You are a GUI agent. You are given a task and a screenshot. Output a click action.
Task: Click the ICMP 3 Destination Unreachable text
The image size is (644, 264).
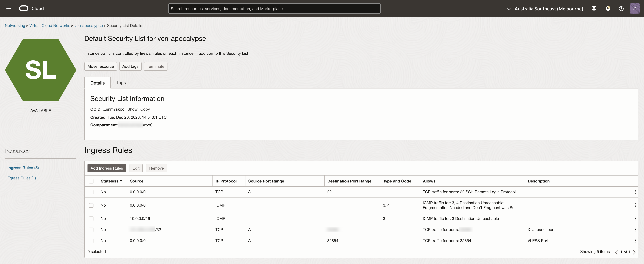click(x=460, y=219)
